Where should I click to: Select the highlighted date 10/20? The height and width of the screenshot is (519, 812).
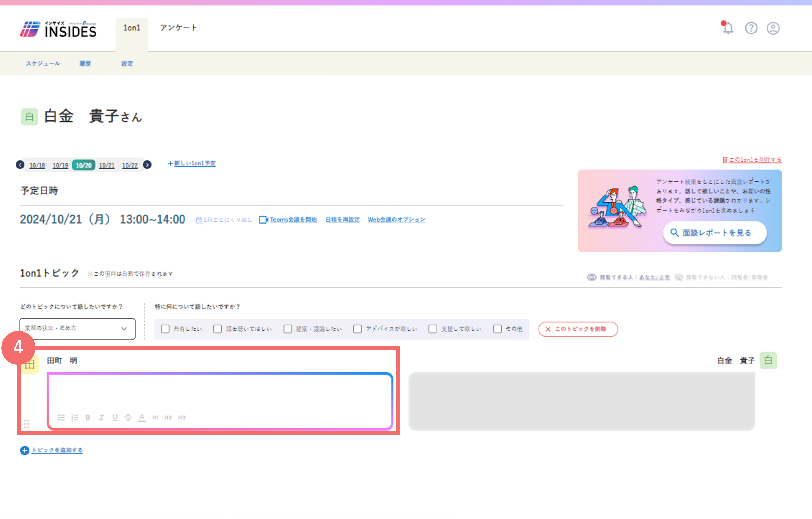[x=84, y=165]
